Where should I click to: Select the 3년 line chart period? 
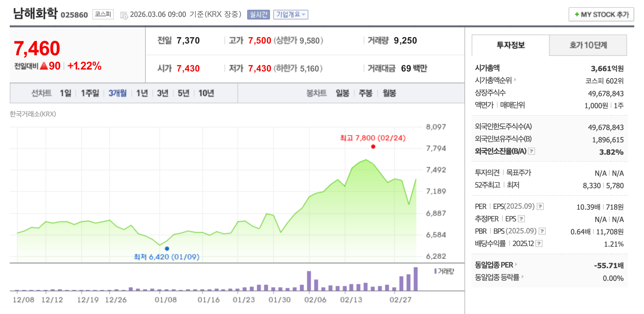point(163,93)
